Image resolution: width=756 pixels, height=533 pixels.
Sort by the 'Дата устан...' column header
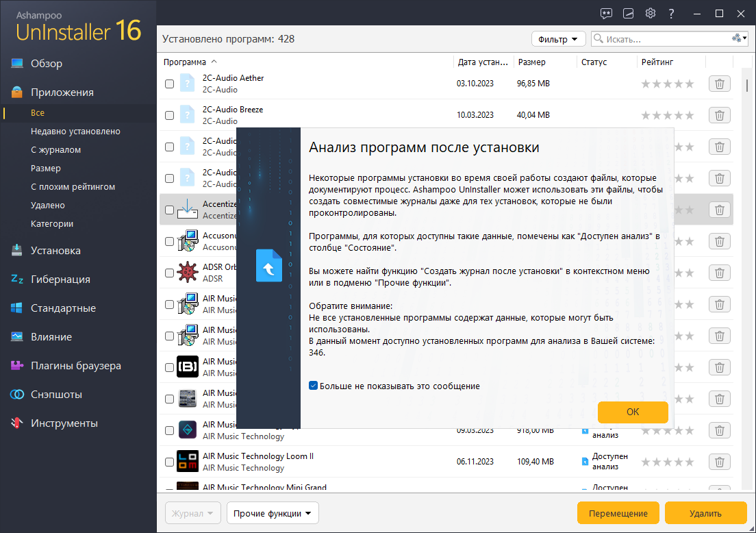[483, 62]
